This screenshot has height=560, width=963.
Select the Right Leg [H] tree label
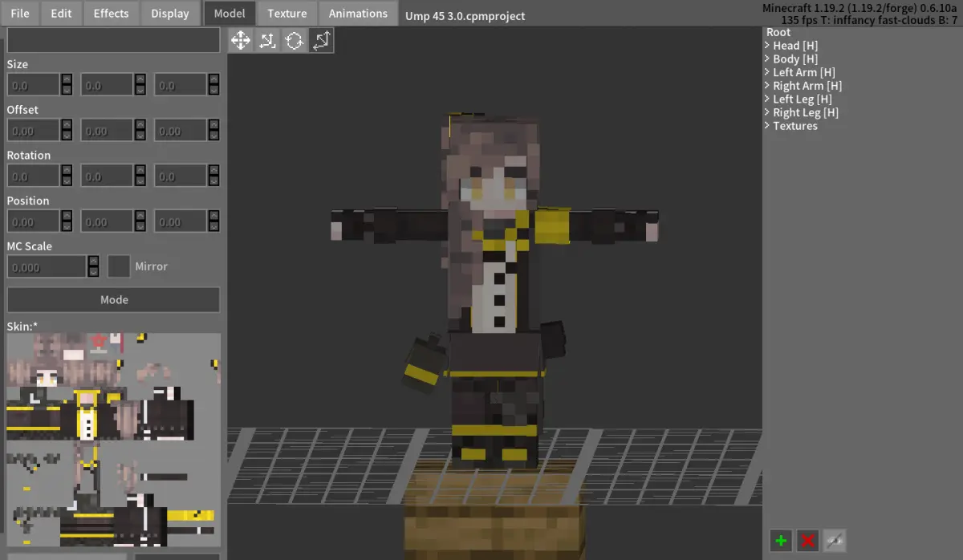click(x=806, y=112)
